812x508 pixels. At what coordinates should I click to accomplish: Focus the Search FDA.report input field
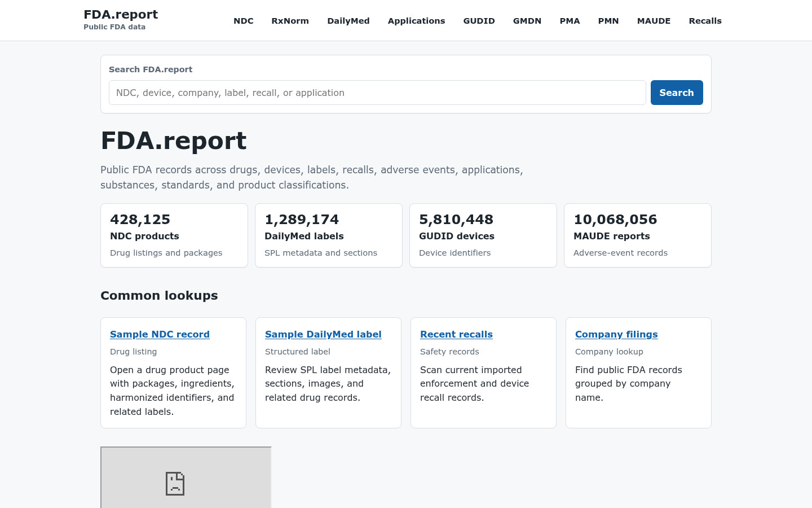pyautogui.click(x=377, y=93)
